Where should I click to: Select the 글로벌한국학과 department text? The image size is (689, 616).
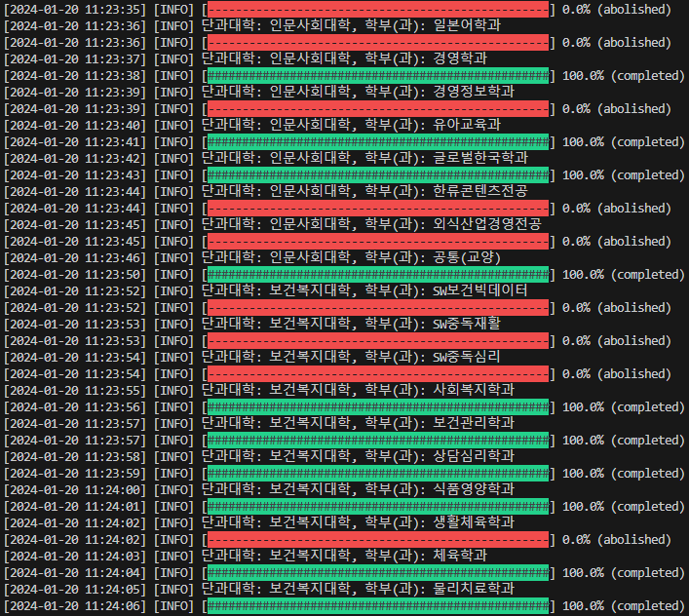480,158
